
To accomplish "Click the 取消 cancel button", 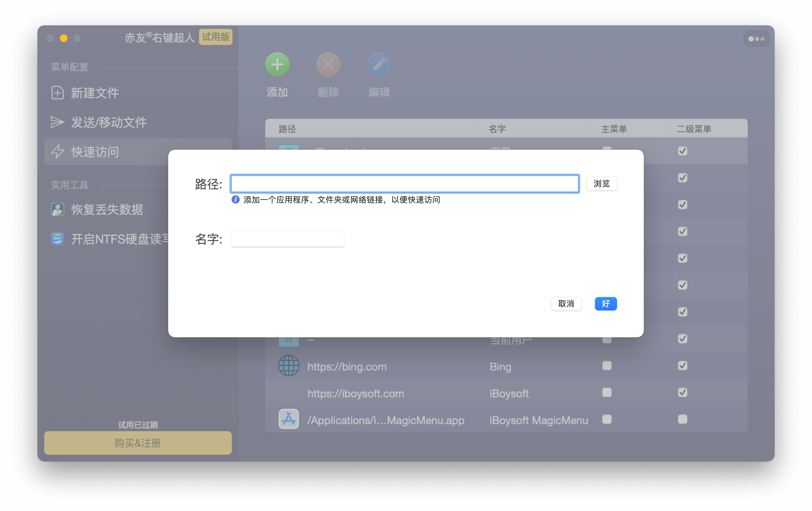I will pyautogui.click(x=566, y=304).
